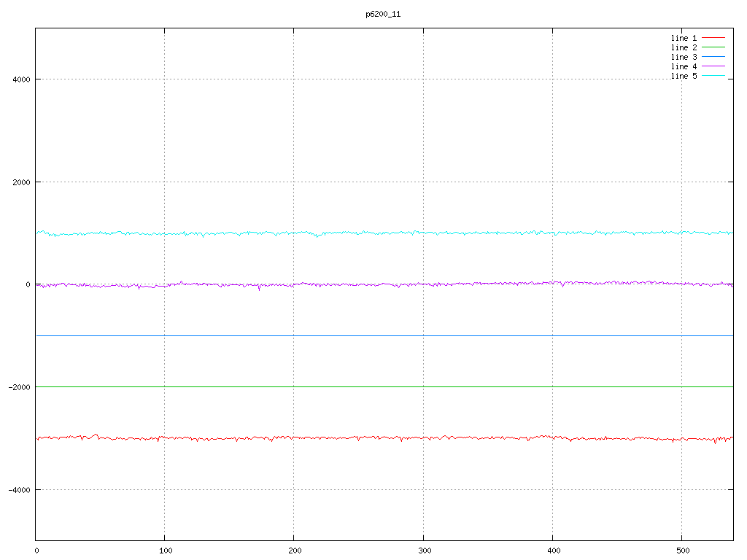Select the "line 2" legend label
The height and width of the screenshot is (560, 747).
point(684,47)
